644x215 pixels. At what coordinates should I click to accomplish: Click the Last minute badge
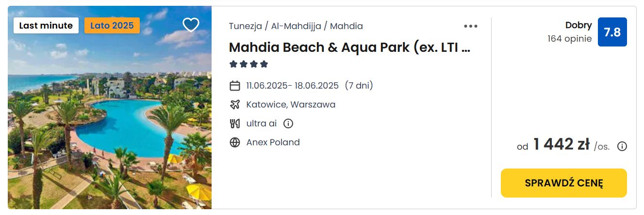46,26
